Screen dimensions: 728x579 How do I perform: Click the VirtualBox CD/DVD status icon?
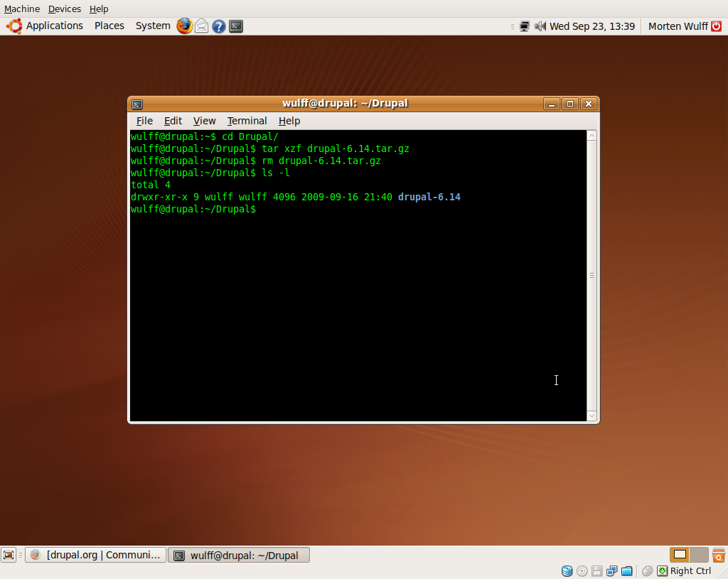[582, 571]
